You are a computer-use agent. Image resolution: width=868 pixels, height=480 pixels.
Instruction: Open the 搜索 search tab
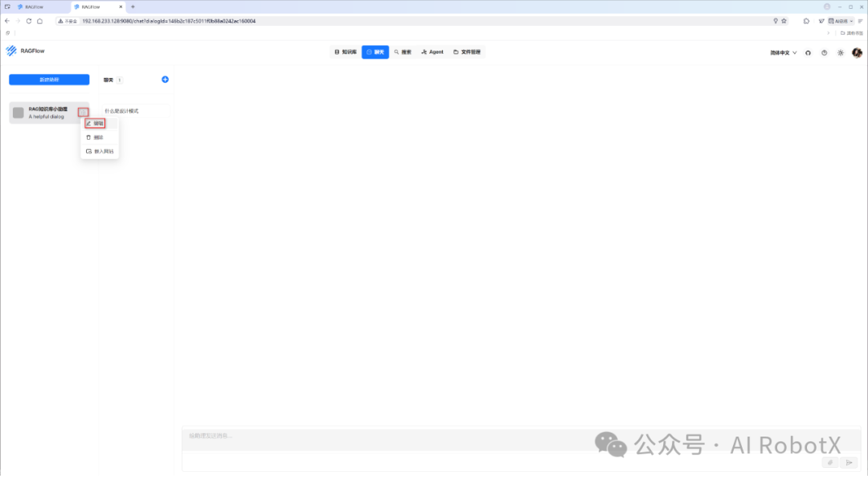coord(403,52)
